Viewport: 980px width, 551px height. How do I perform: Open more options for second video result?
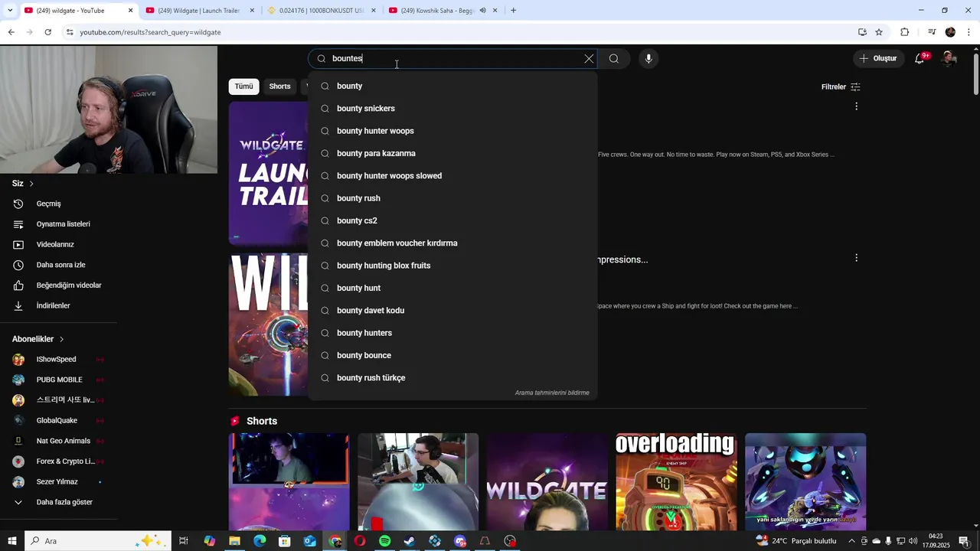[856, 258]
